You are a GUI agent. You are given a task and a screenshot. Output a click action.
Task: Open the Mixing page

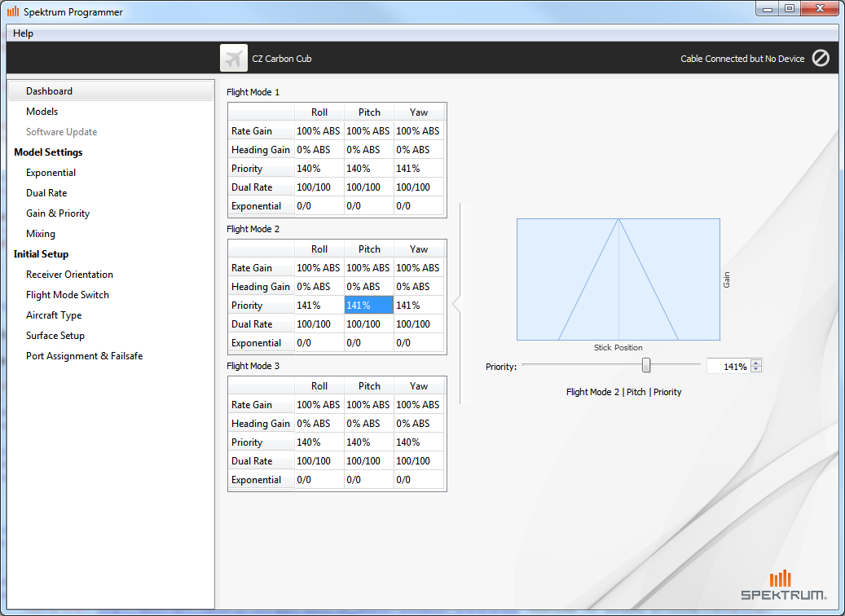click(41, 234)
